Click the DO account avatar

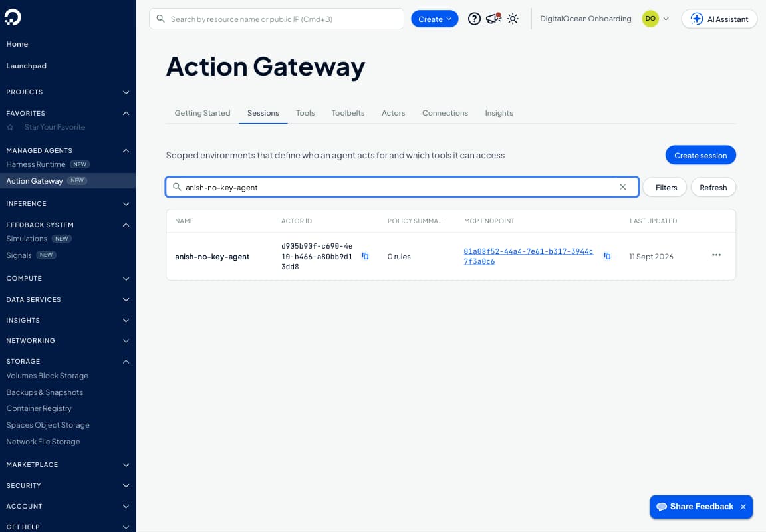click(x=650, y=19)
